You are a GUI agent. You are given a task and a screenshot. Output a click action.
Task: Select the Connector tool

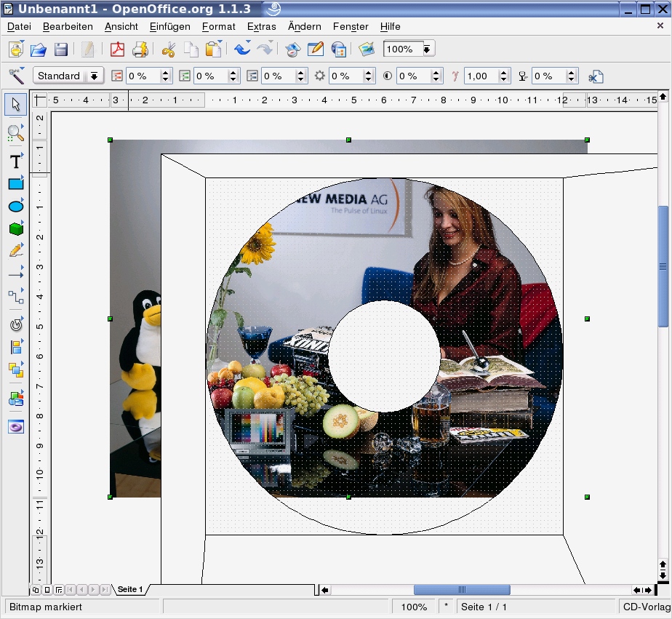click(16, 296)
